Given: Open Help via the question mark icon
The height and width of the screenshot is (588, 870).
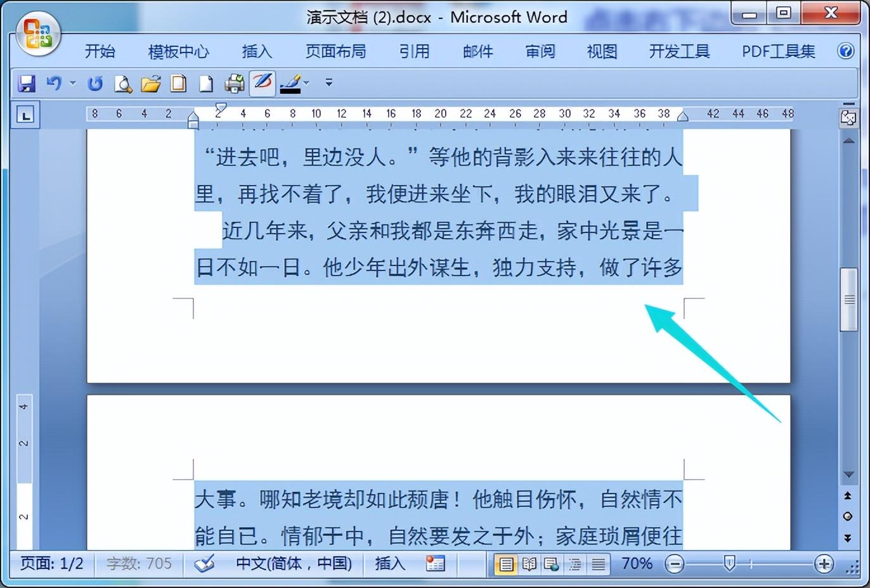Looking at the screenshot, I should pyautogui.click(x=847, y=51).
